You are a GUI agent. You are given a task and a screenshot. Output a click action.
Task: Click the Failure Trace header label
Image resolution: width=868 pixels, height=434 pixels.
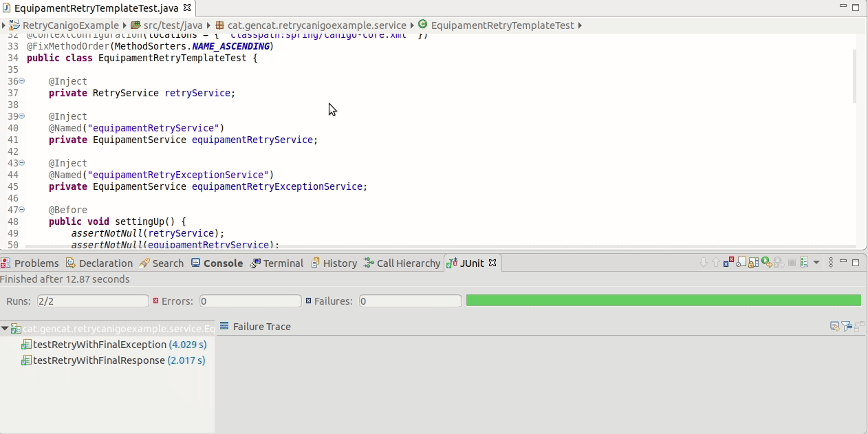(x=262, y=327)
